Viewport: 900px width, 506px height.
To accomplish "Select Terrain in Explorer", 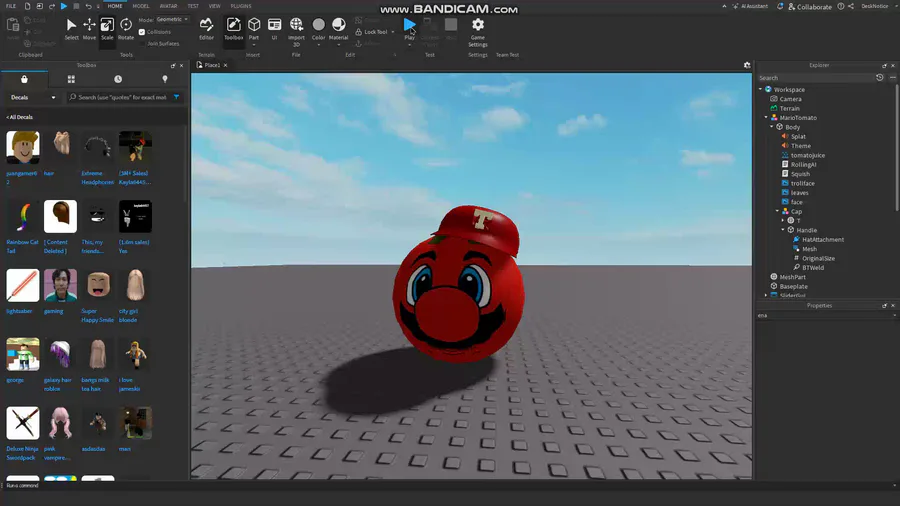I will [x=789, y=108].
